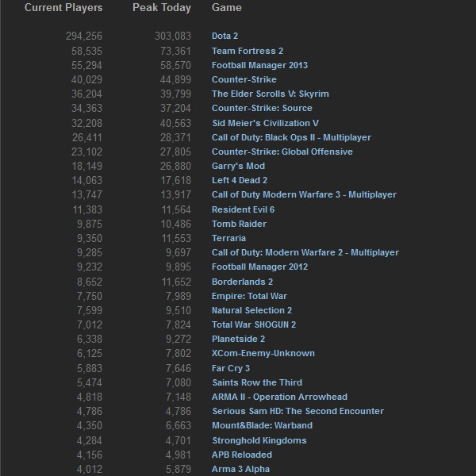
Task: Open the Dota 2 game link
Action: coord(225,36)
